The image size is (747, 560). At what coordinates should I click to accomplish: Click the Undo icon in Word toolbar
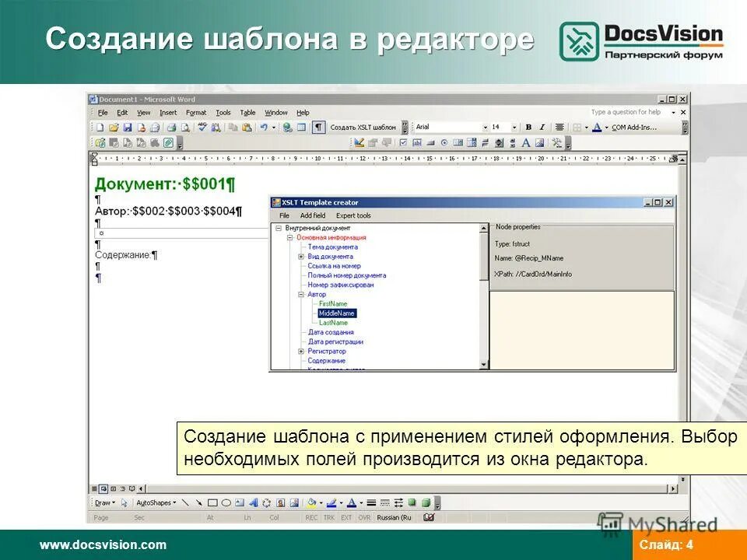pyautogui.click(x=265, y=128)
